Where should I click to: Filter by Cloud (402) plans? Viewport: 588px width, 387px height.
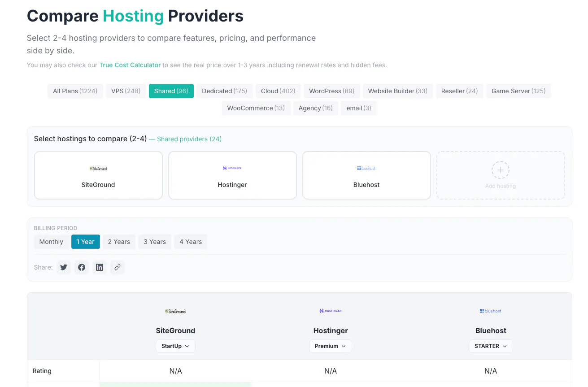[278, 91]
